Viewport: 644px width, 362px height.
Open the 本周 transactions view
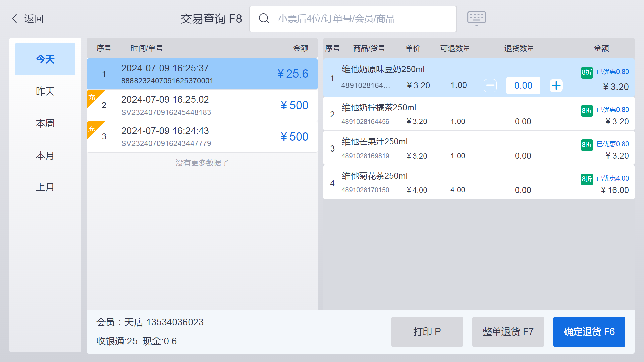pyautogui.click(x=45, y=123)
